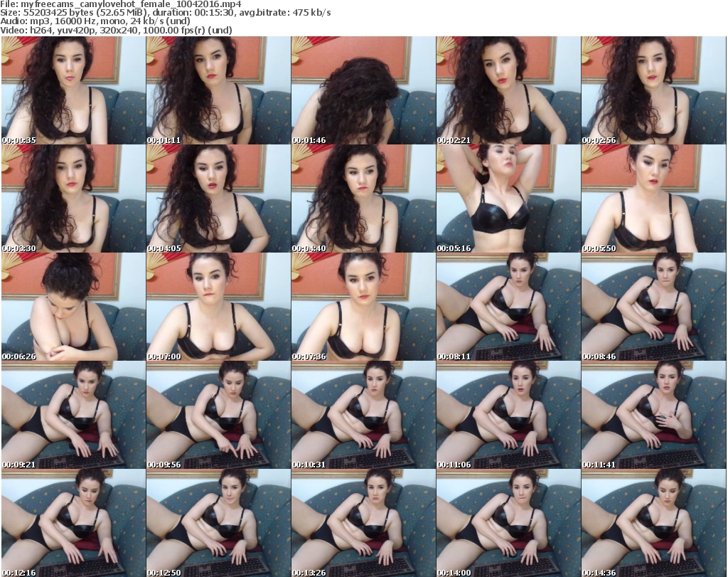Select the thumbnail stamped 00:13:26
728x577 pixels.
click(363, 523)
